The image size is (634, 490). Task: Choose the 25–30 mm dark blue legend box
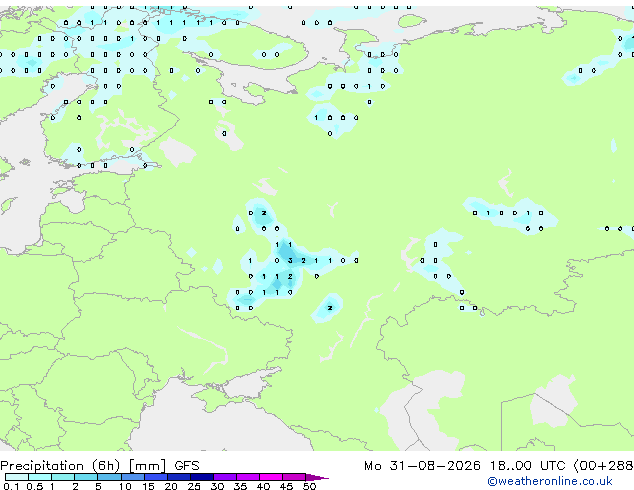201,477
